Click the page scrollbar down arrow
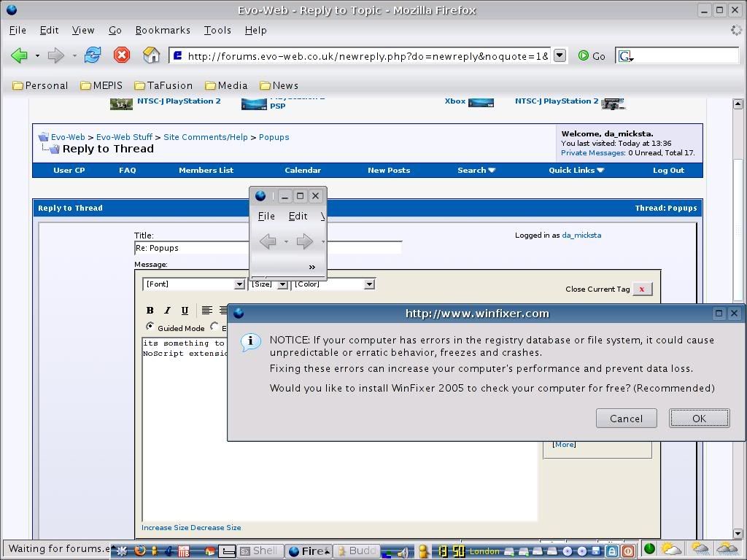The width and height of the screenshot is (747, 560). pyautogui.click(x=738, y=534)
